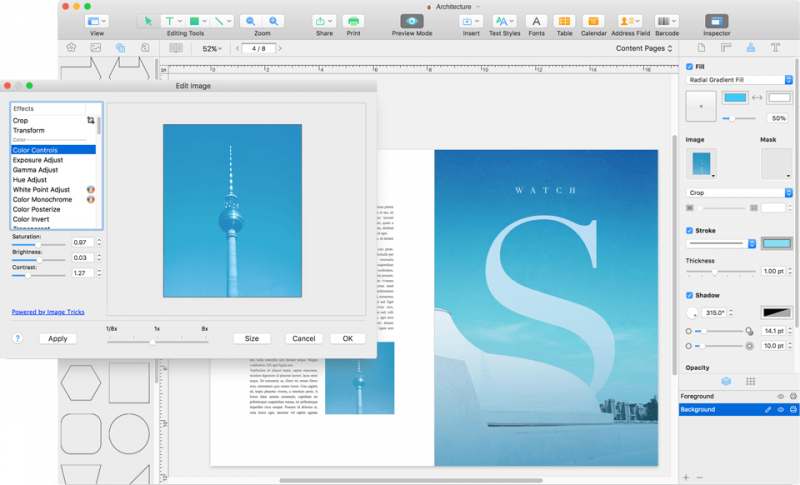Click the Calendar toolbar icon
Viewport: 800px width, 485px height.
click(x=593, y=20)
